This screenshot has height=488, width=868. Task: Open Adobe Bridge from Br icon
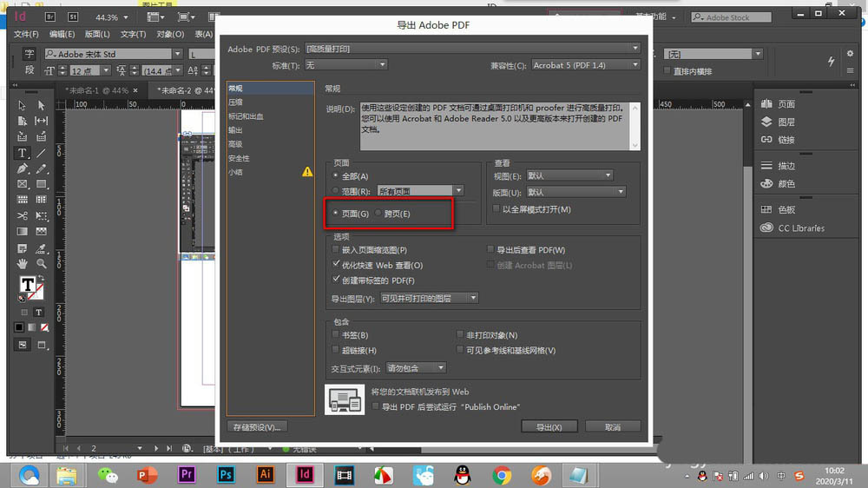tap(50, 17)
